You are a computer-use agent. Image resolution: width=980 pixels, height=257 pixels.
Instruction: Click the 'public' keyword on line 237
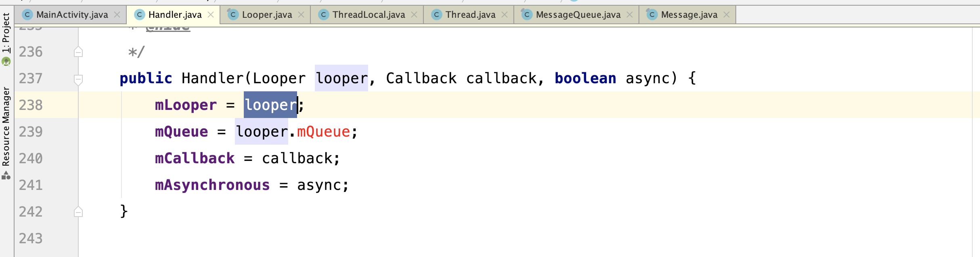tap(146, 78)
